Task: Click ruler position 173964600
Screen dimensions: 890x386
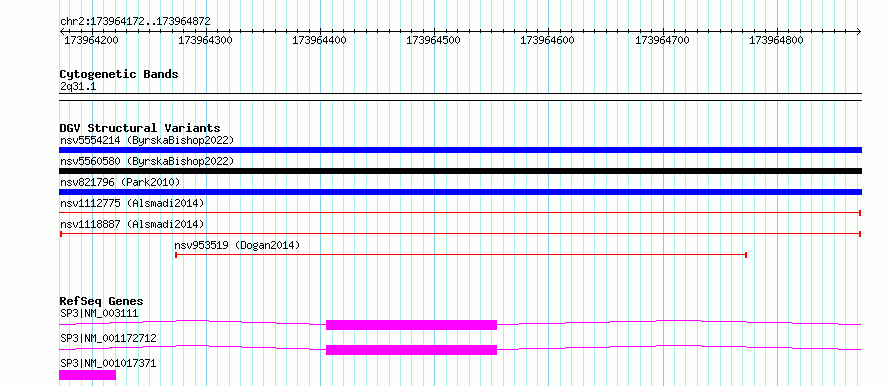Action: [548, 40]
